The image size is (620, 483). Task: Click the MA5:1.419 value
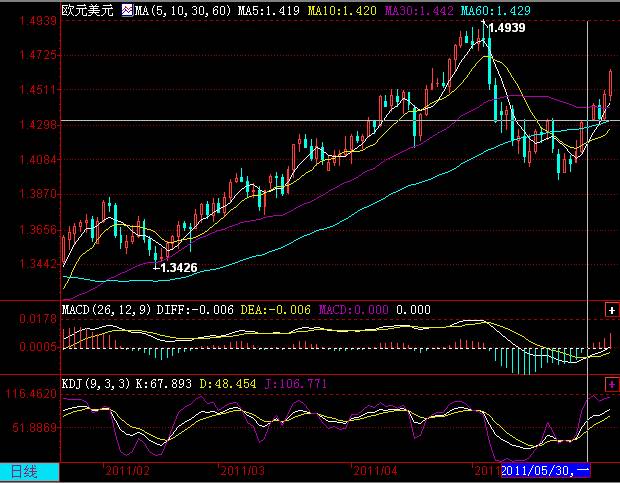[268, 10]
